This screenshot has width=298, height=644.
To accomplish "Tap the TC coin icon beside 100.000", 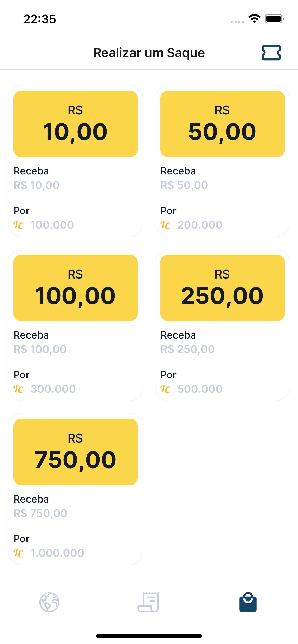I will pos(18,225).
